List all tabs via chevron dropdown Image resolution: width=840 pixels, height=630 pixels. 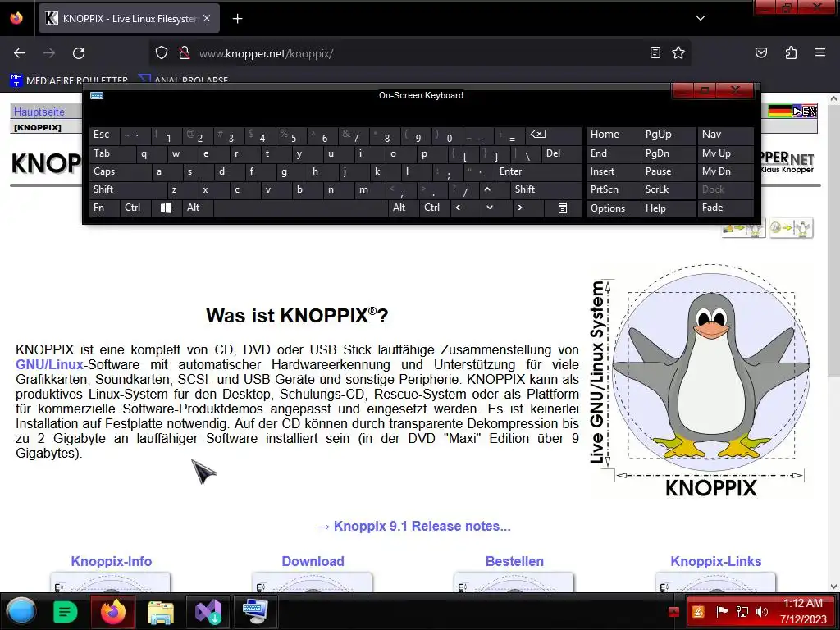[x=701, y=18]
